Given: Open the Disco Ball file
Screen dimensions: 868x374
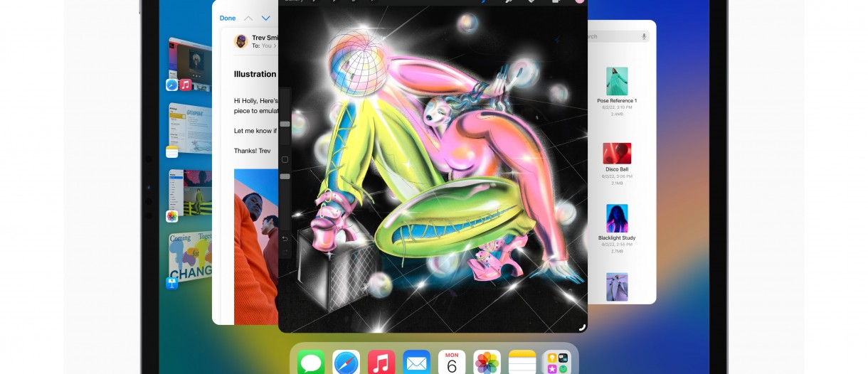Looking at the screenshot, I should pos(617,154).
